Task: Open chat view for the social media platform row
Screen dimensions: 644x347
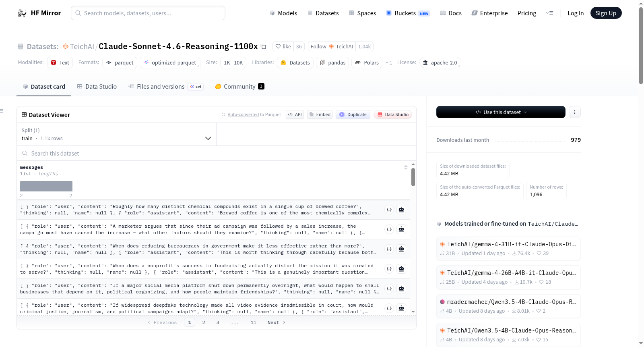Action: 401,289
